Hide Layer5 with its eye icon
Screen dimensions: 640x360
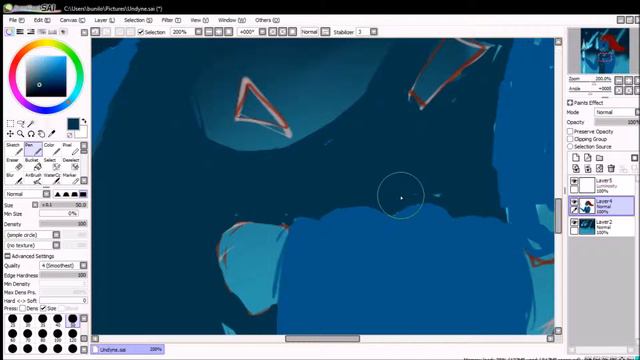(574, 181)
